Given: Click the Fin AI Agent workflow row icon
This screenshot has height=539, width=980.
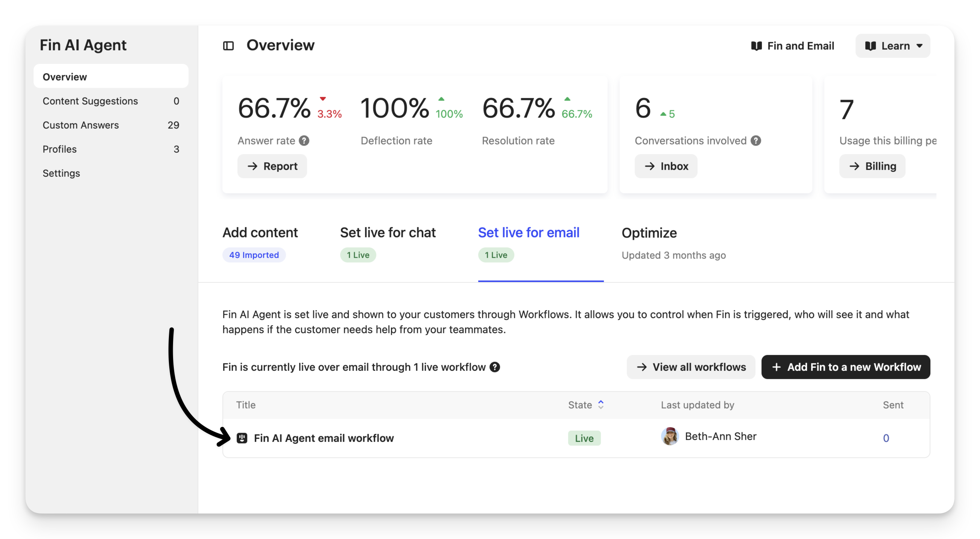Looking at the screenshot, I should pos(242,438).
